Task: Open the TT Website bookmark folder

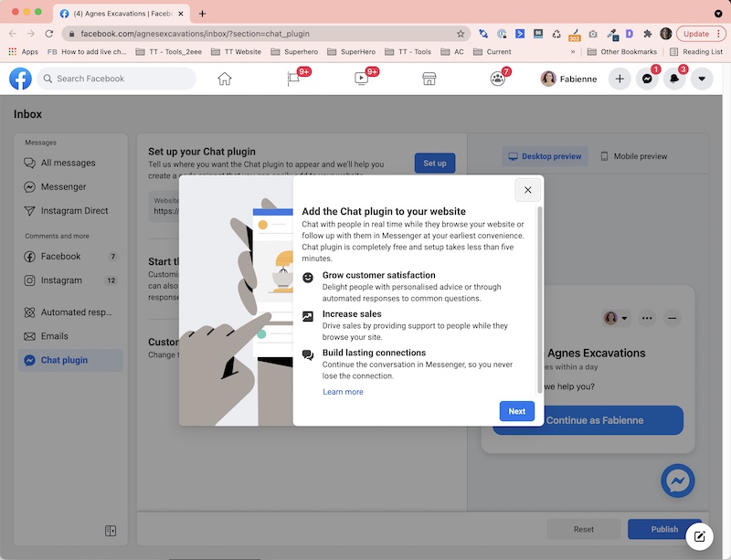Action: click(x=236, y=52)
